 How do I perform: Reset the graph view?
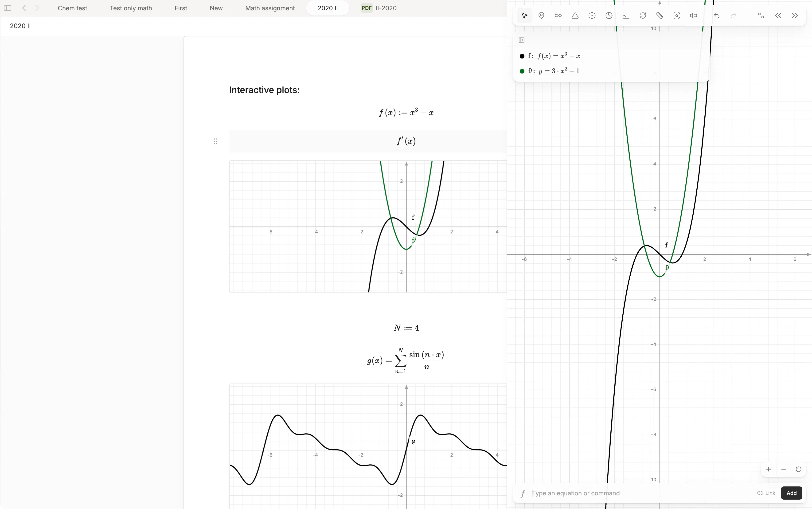(x=799, y=469)
